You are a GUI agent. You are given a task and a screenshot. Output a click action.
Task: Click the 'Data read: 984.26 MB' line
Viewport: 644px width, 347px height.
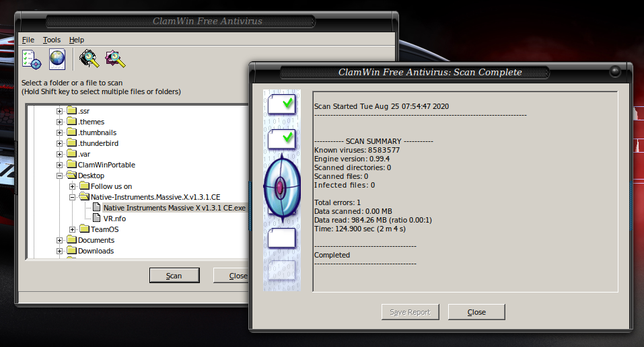(373, 220)
